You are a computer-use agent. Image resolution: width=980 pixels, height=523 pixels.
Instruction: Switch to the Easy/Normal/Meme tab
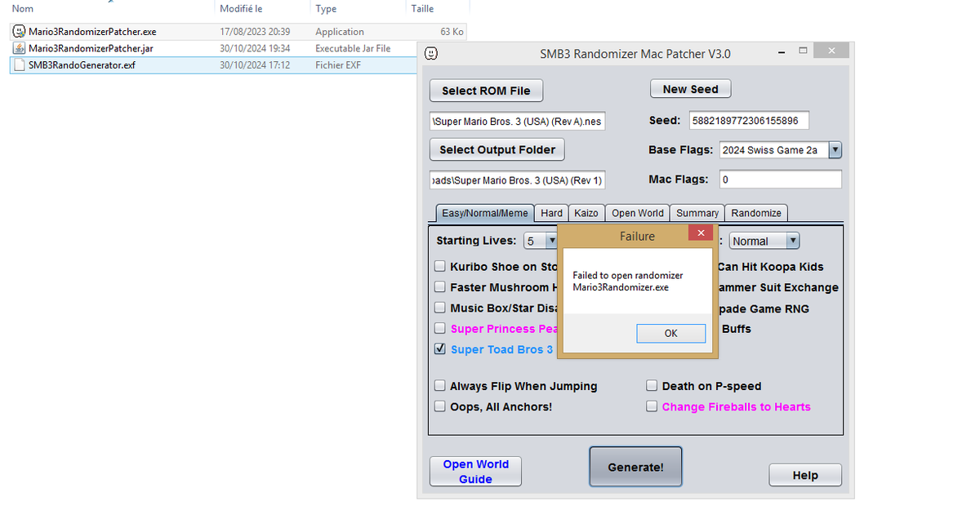pyautogui.click(x=484, y=213)
